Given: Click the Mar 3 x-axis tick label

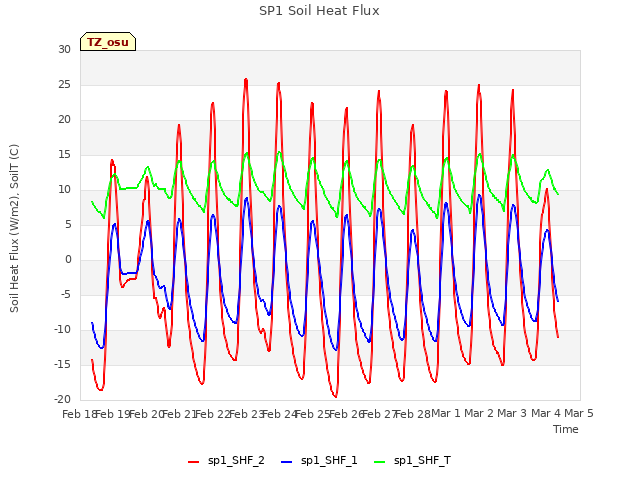Looking at the screenshot, I should [512, 413].
